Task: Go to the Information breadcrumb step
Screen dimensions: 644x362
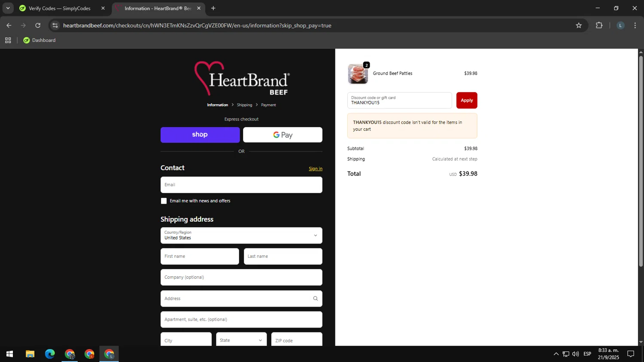Action: [217, 105]
